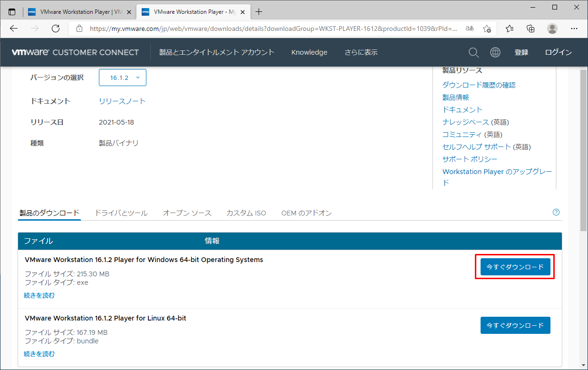Expand the 16.1.2 version dropdown
This screenshot has height=370, width=588.
[123, 78]
